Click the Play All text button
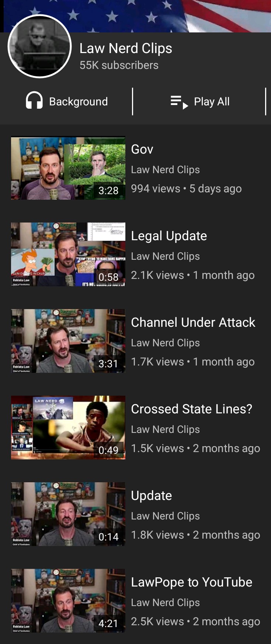271x644 pixels. [212, 101]
